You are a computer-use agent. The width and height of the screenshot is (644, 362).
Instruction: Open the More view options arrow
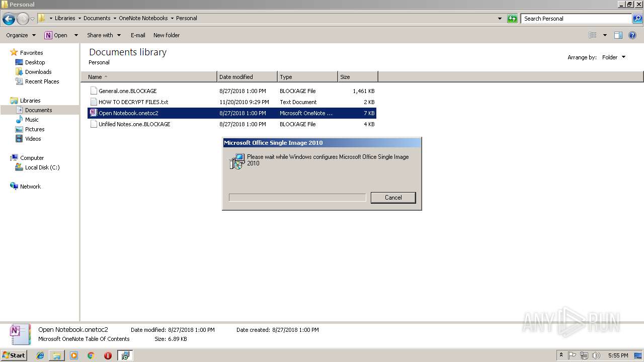[605, 35]
